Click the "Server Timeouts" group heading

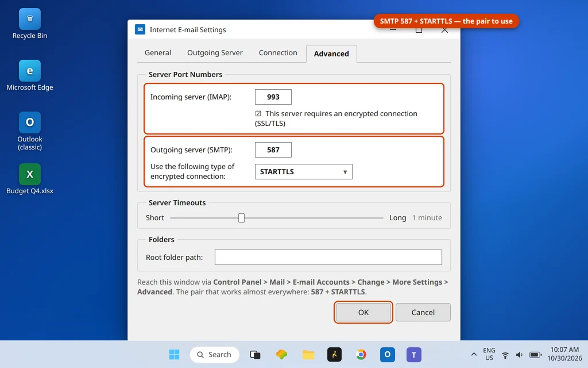[177, 203]
